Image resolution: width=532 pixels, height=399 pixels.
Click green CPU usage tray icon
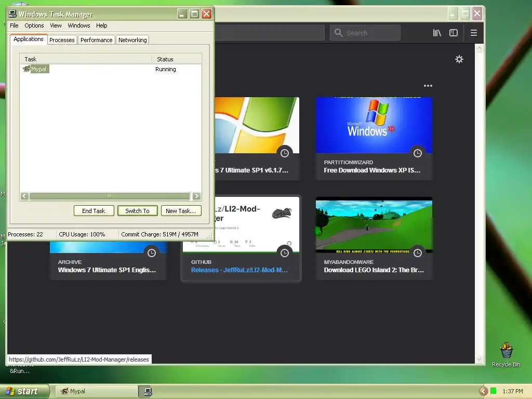[494, 391]
